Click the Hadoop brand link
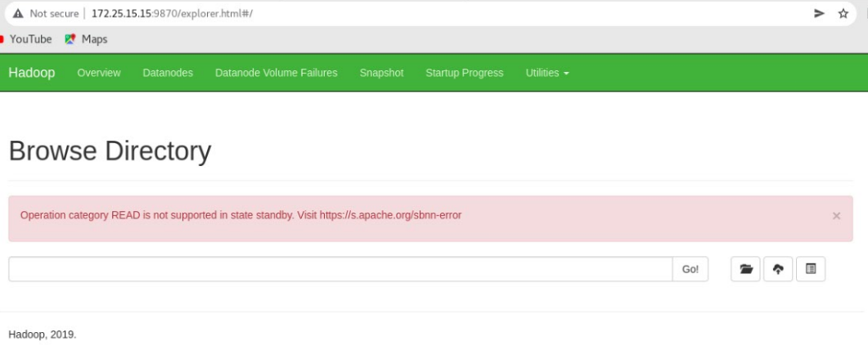 click(32, 73)
